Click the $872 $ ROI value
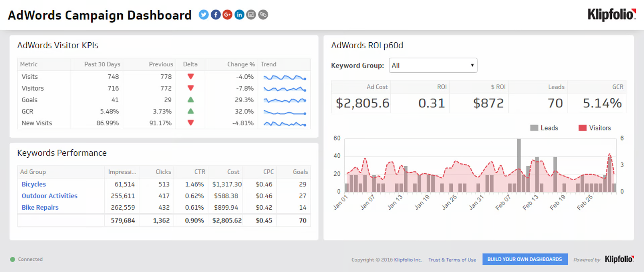Viewport: 644px width, 272px height. click(488, 103)
